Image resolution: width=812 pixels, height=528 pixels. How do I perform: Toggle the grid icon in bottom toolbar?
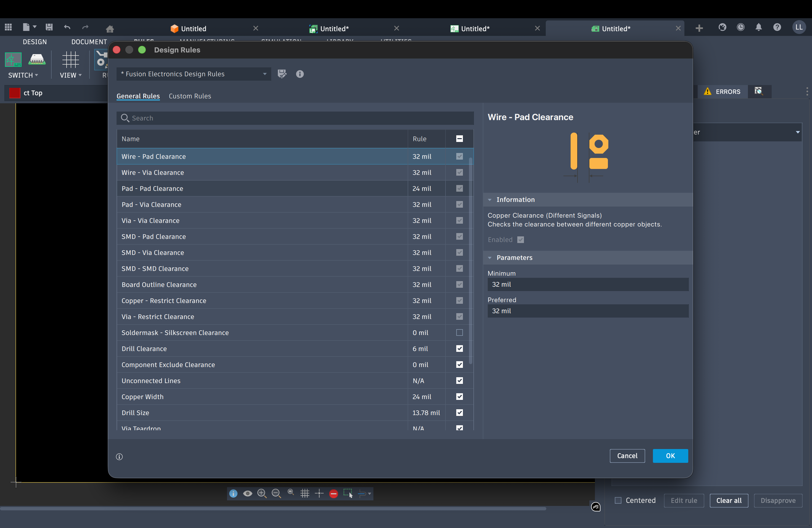(305, 493)
